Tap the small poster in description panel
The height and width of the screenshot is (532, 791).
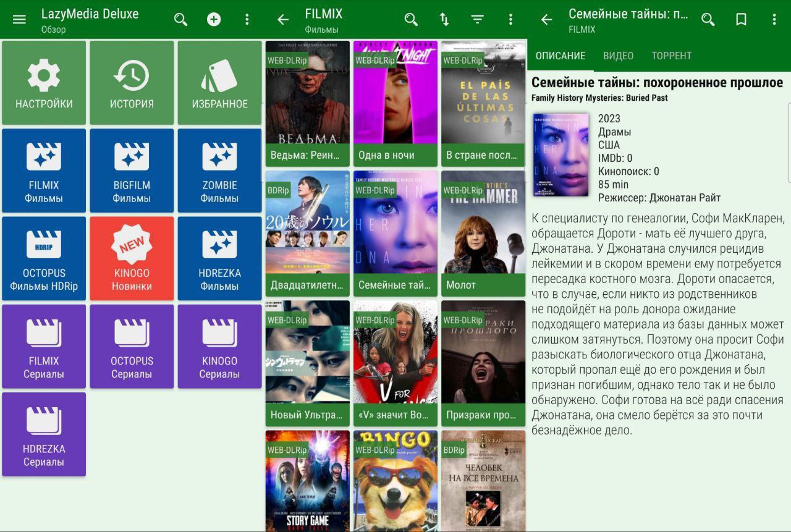[x=560, y=154]
